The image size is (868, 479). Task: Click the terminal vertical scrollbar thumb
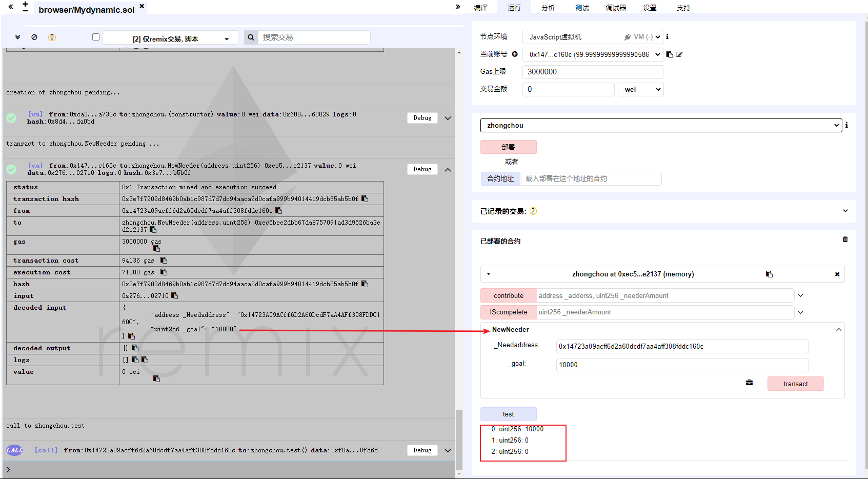pyautogui.click(x=459, y=440)
